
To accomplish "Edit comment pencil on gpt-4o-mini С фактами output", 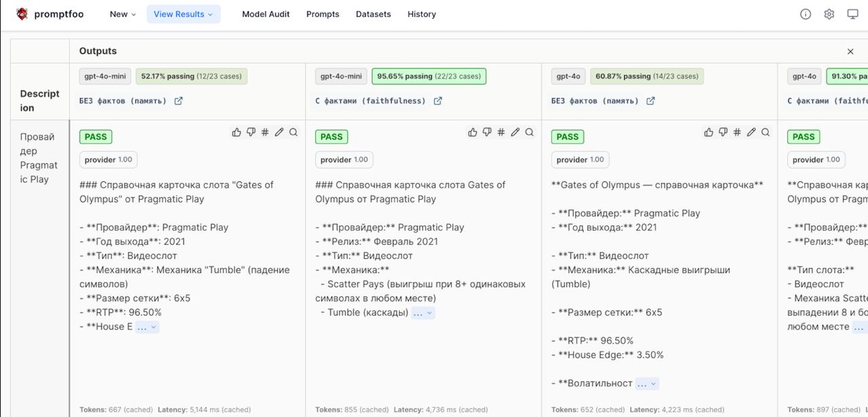I will point(515,132).
